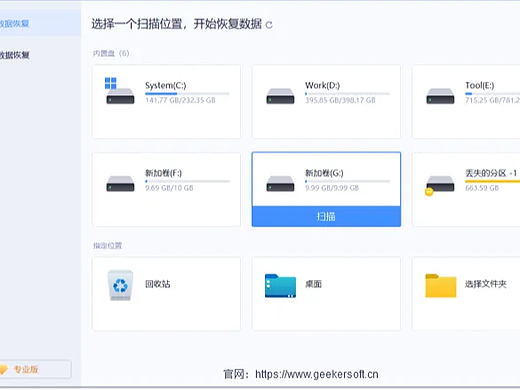Image resolution: width=520 pixels, height=390 pixels.
Task: Click the 9.69 GB/10 GB text
Action: 169,188
